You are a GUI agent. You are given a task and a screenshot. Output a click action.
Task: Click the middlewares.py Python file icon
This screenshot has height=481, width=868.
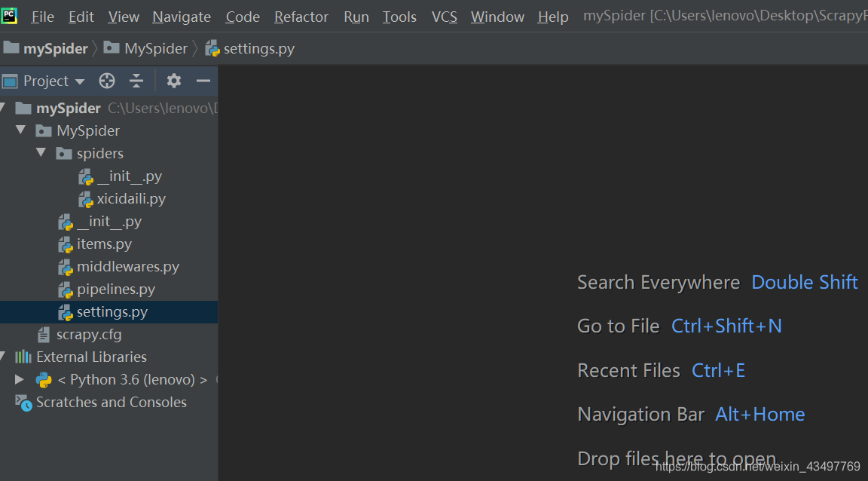pyautogui.click(x=66, y=268)
